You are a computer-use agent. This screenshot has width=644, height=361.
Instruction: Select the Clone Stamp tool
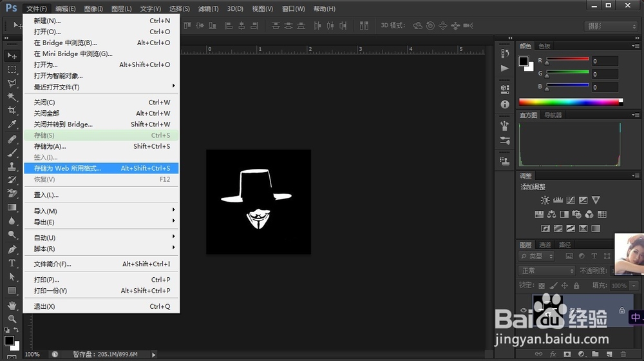12,166
